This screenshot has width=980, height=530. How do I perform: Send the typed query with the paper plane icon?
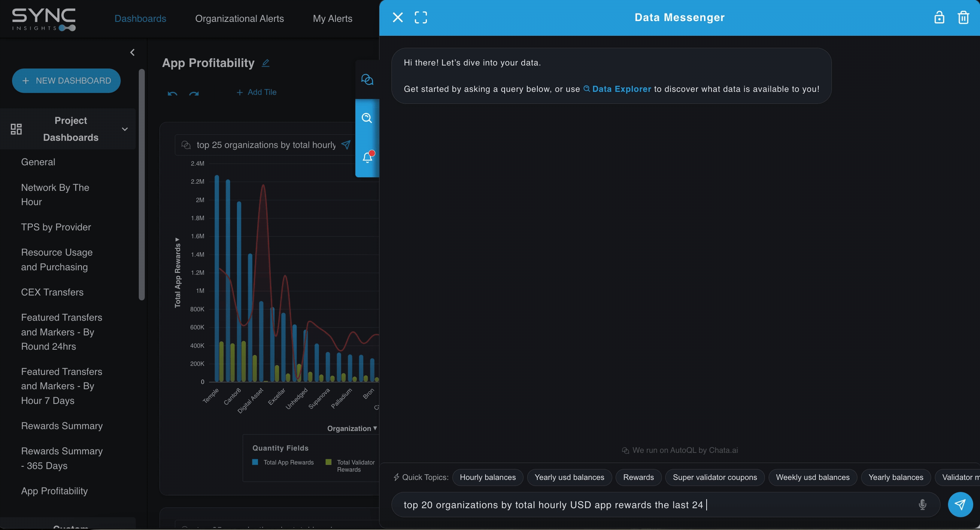(961, 504)
